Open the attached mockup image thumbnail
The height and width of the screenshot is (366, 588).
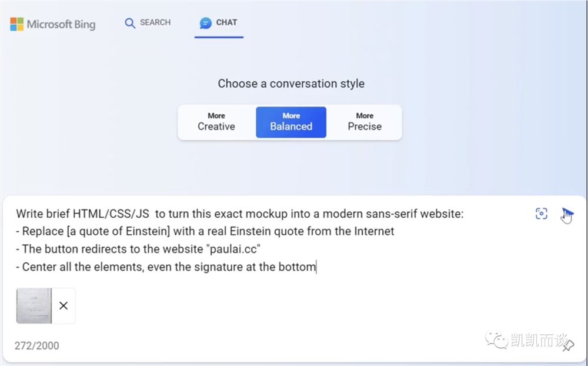(34, 305)
